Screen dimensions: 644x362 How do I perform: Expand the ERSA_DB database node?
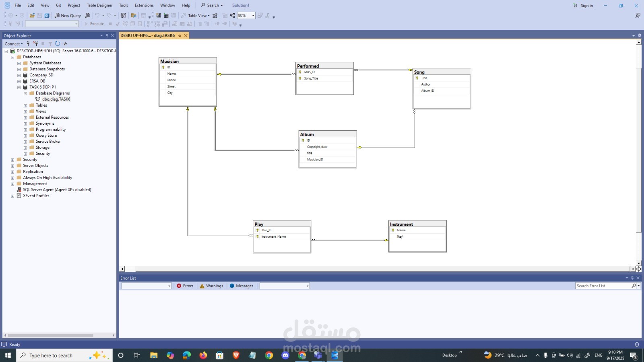pyautogui.click(x=19, y=81)
